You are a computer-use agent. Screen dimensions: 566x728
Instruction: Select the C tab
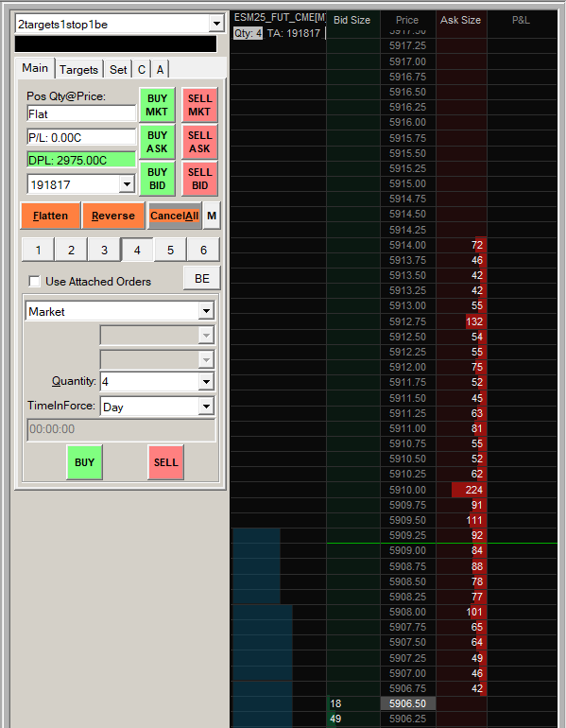tap(142, 70)
